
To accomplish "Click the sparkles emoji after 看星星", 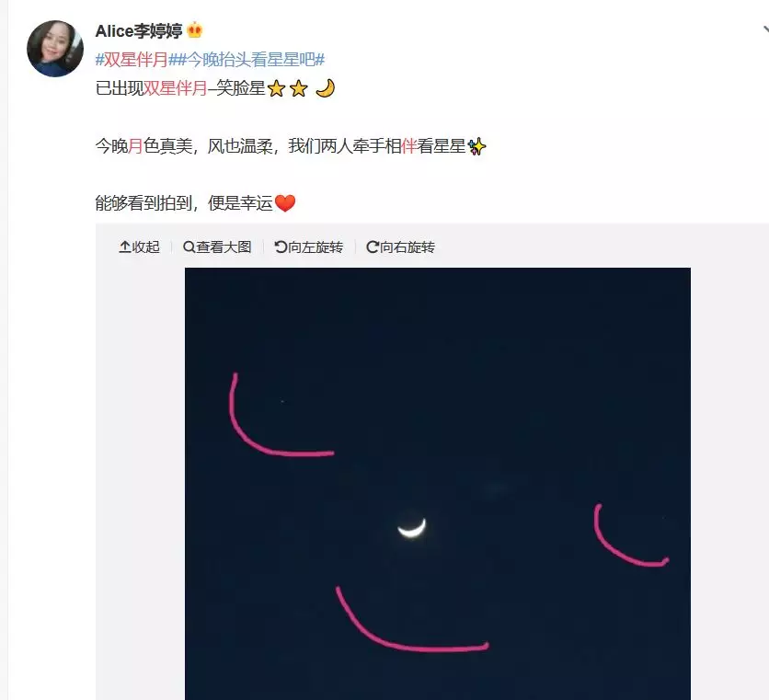I will click(x=476, y=145).
